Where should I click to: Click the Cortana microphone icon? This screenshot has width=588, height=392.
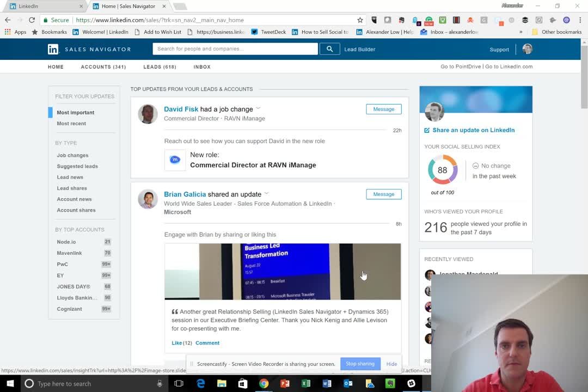pos(160,384)
